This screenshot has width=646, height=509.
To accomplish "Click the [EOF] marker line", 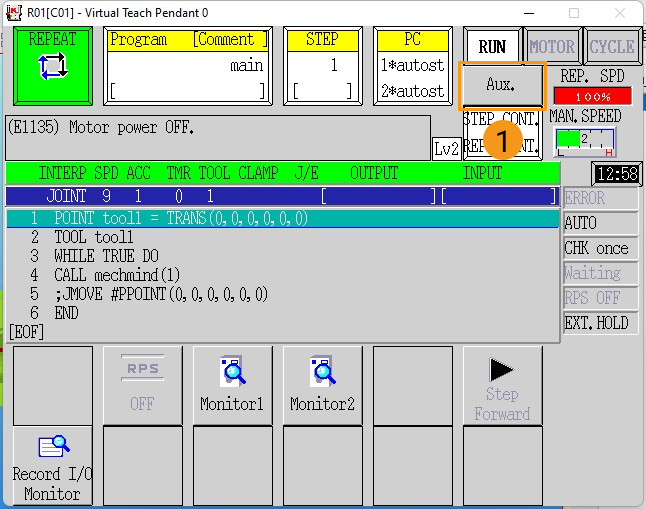I will (x=27, y=332).
